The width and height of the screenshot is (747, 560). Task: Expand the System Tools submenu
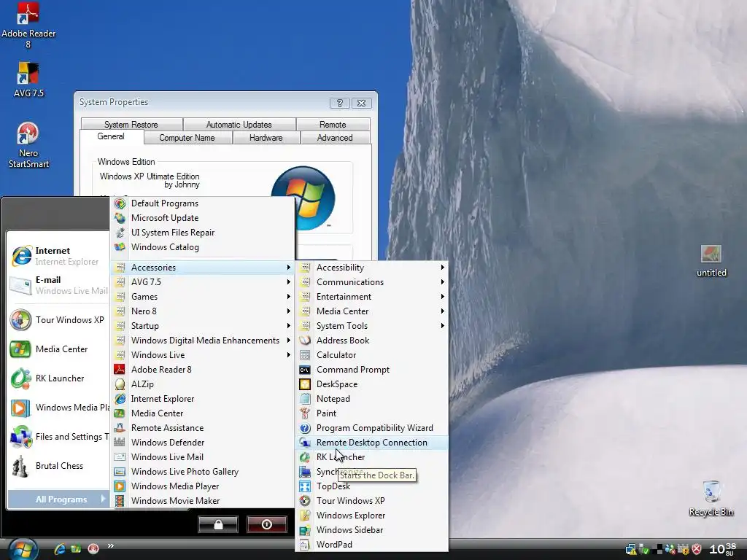372,326
